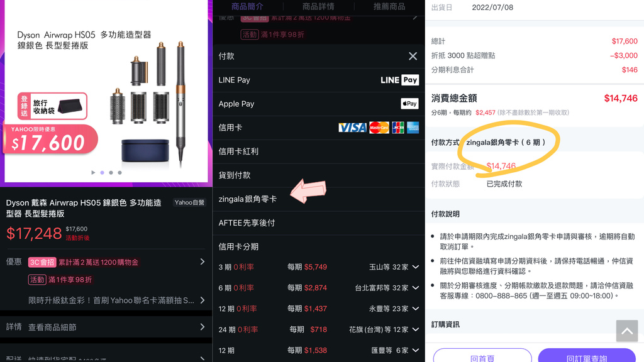Select 貨到付款 payment option
The height and width of the screenshot is (362, 644).
coord(319,175)
